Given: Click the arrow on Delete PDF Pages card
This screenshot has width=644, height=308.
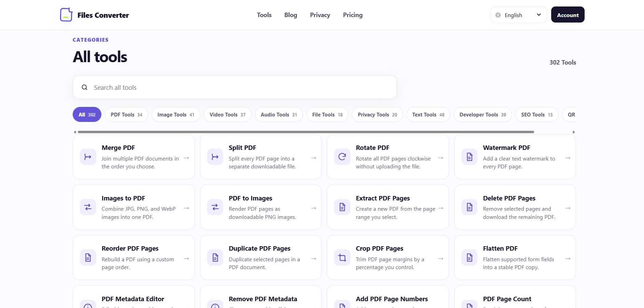Looking at the screenshot, I should (568, 208).
